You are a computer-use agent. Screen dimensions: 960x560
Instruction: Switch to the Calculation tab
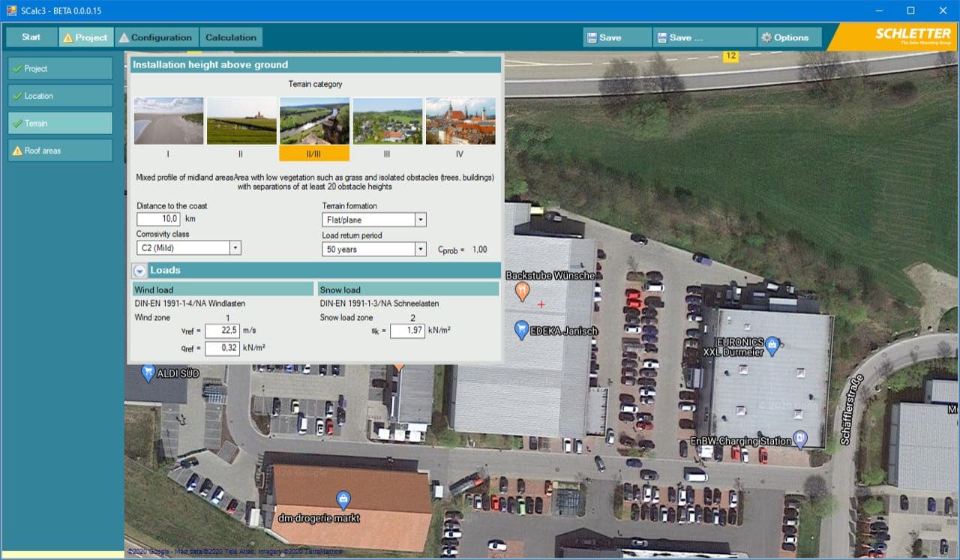230,37
